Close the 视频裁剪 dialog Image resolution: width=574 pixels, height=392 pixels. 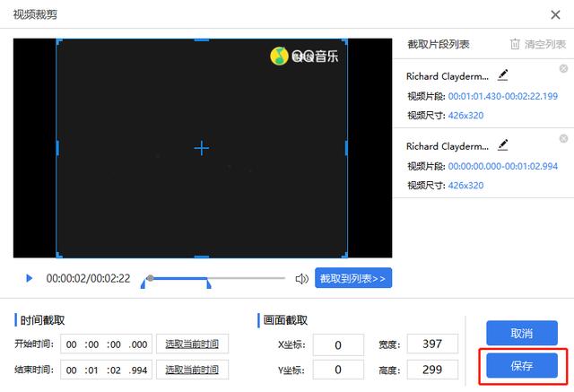click(x=555, y=14)
